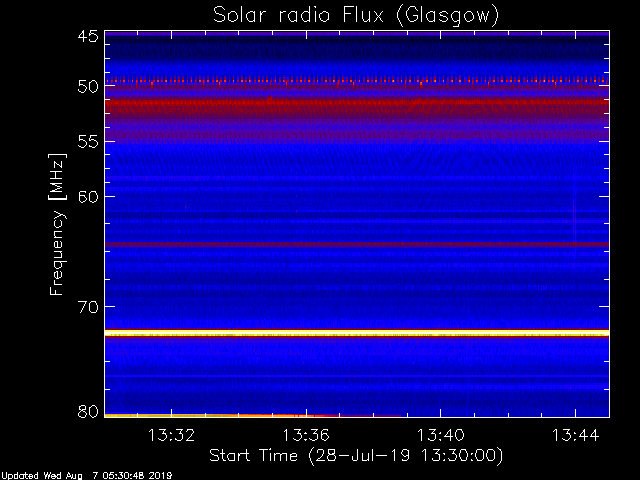The height and width of the screenshot is (480, 640).
Task: Click the '13:40' time axis label
Action: tap(440, 435)
